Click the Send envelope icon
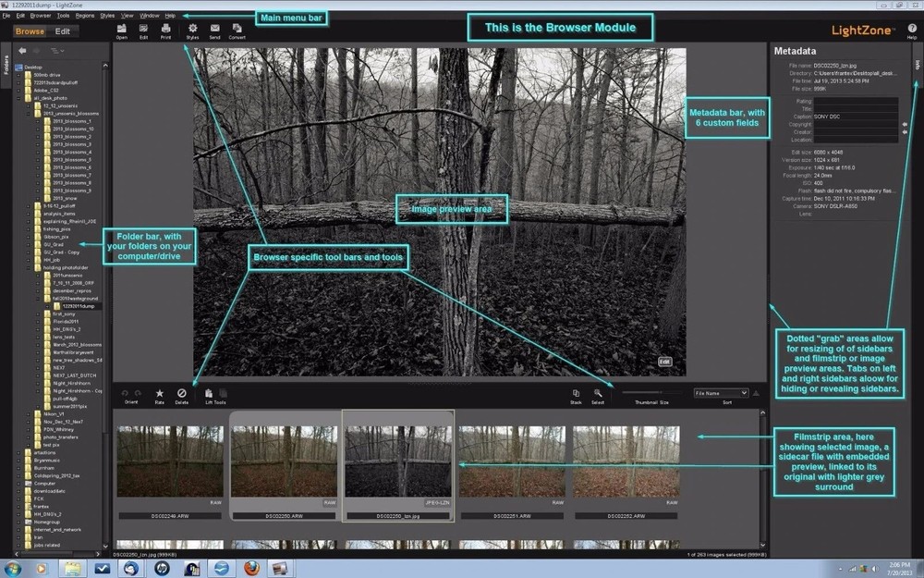The height and width of the screenshot is (578, 924). pos(214,30)
